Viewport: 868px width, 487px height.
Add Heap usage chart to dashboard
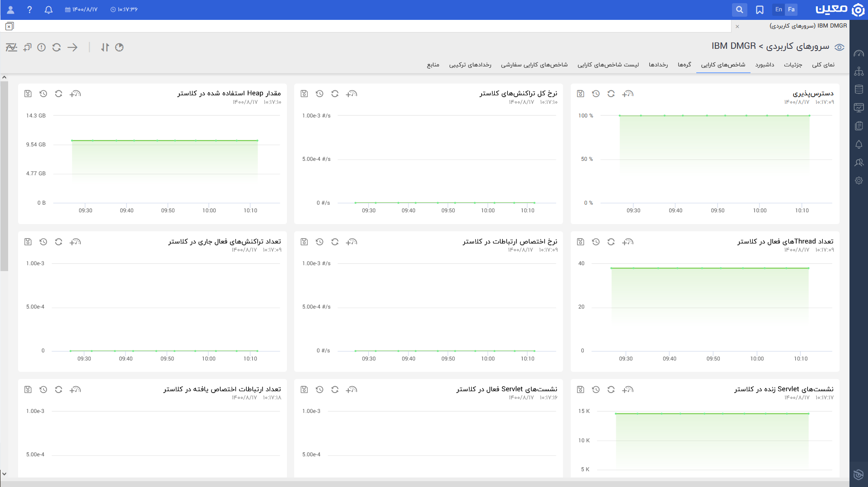pyautogui.click(x=75, y=94)
